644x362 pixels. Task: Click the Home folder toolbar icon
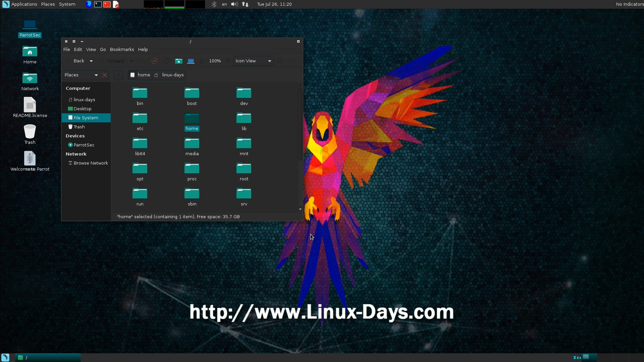pyautogui.click(x=179, y=61)
